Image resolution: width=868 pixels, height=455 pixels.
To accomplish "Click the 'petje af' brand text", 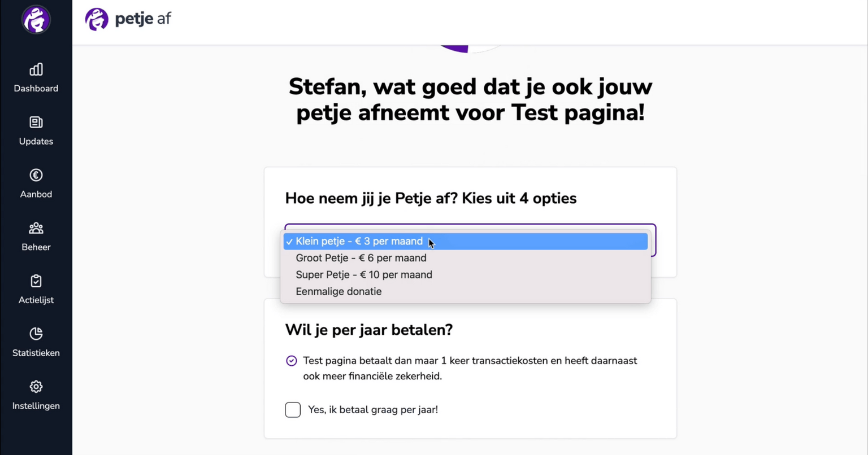I will point(143,19).
